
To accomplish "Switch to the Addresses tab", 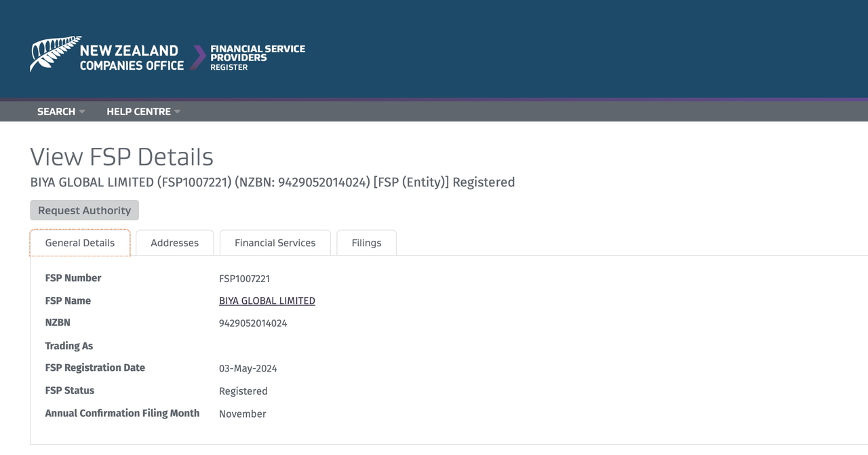I will (174, 243).
